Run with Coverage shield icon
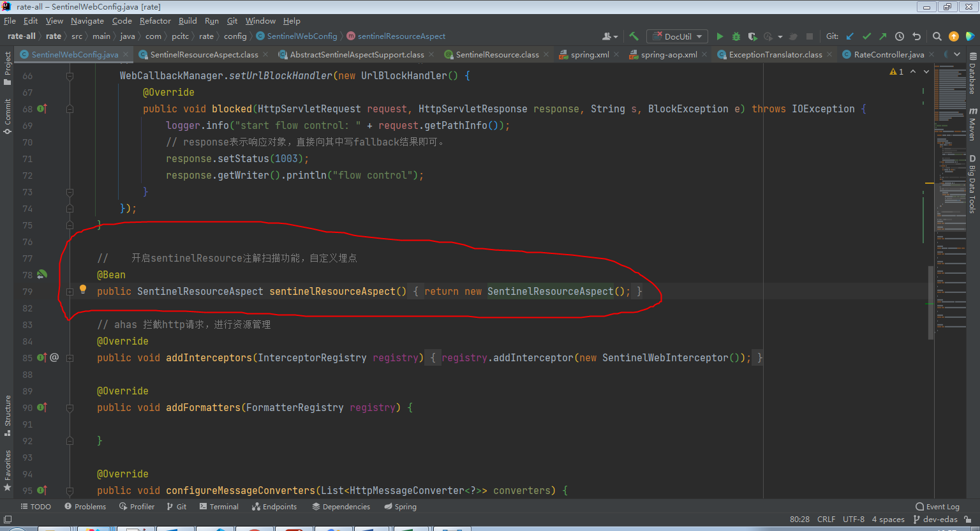980x531 pixels. pos(752,36)
